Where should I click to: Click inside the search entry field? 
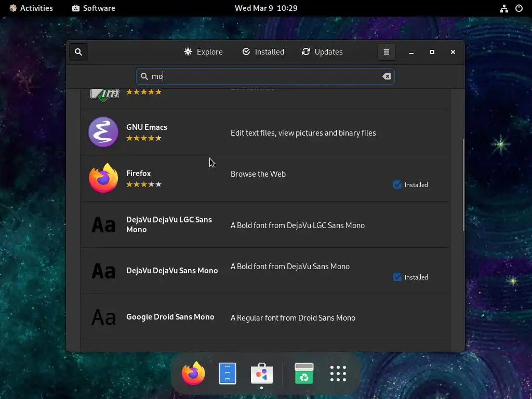[265, 76]
